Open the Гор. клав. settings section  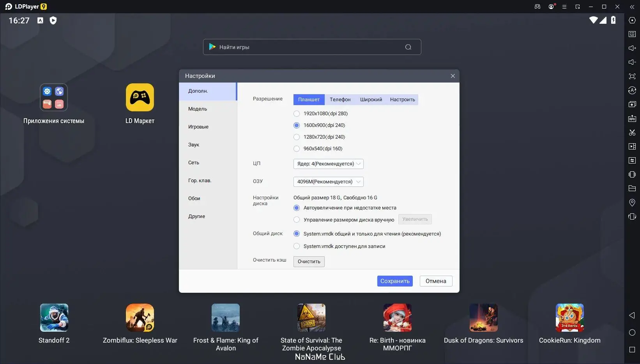(x=208, y=181)
